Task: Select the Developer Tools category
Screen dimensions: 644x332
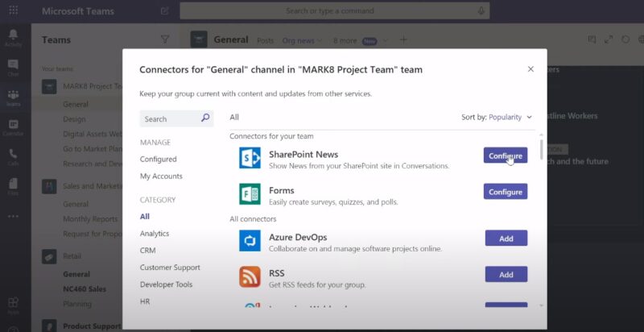Action: tap(167, 284)
